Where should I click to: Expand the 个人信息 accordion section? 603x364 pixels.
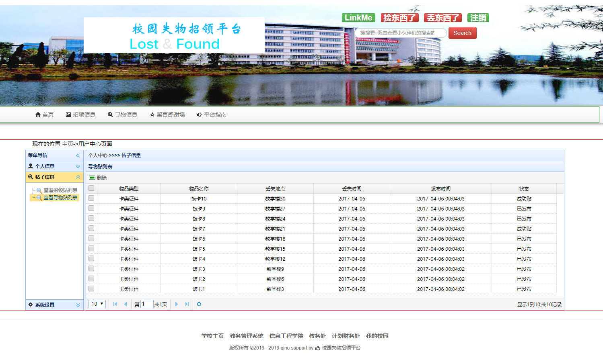[78, 166]
